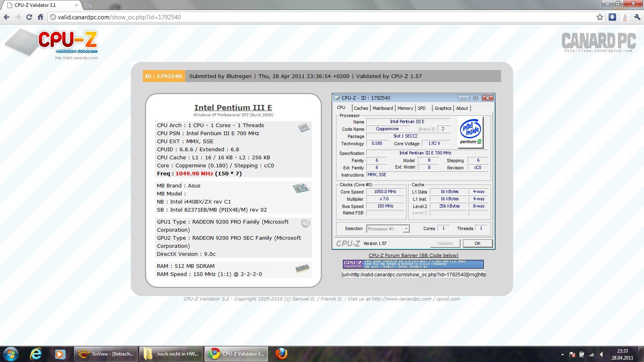
Task: Bookmark this page with the star icon
Action: 600,17
